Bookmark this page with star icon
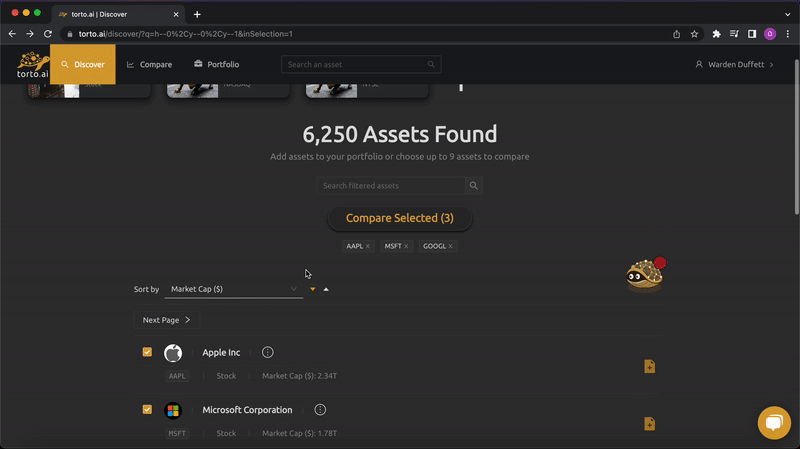Image resolution: width=800 pixels, height=449 pixels. (x=694, y=34)
